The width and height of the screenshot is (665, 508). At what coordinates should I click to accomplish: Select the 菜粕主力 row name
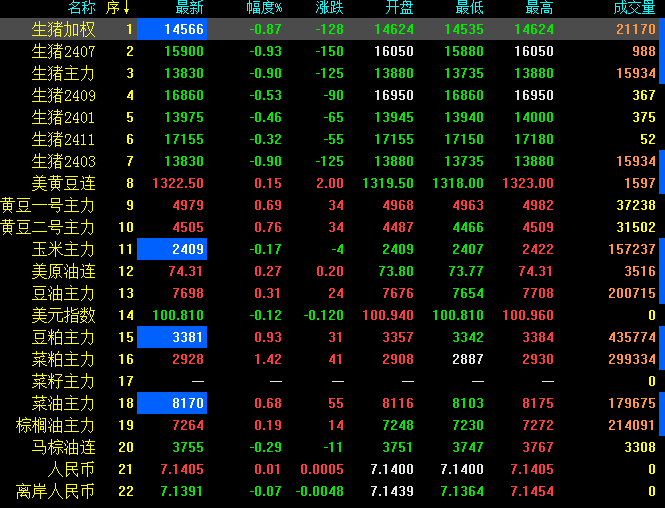click(x=63, y=360)
